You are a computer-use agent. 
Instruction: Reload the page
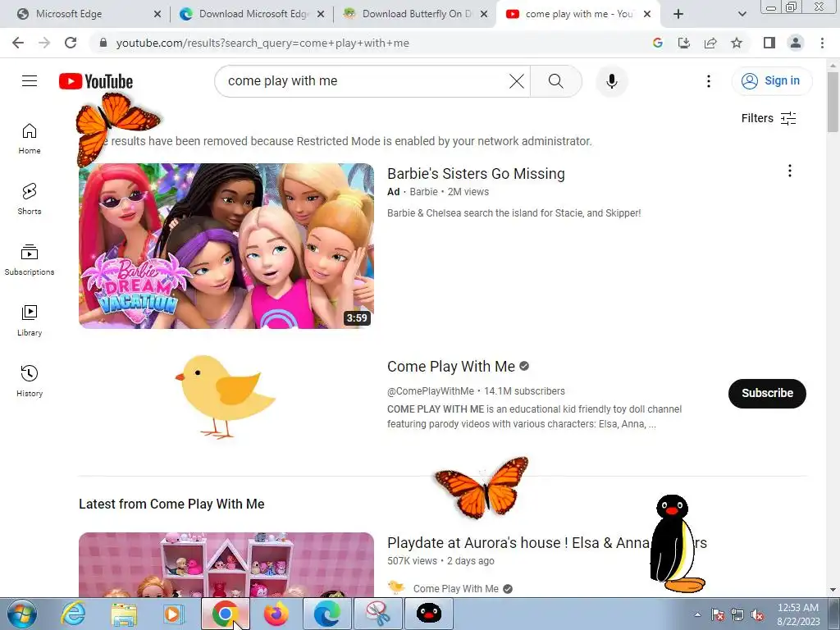click(x=71, y=43)
